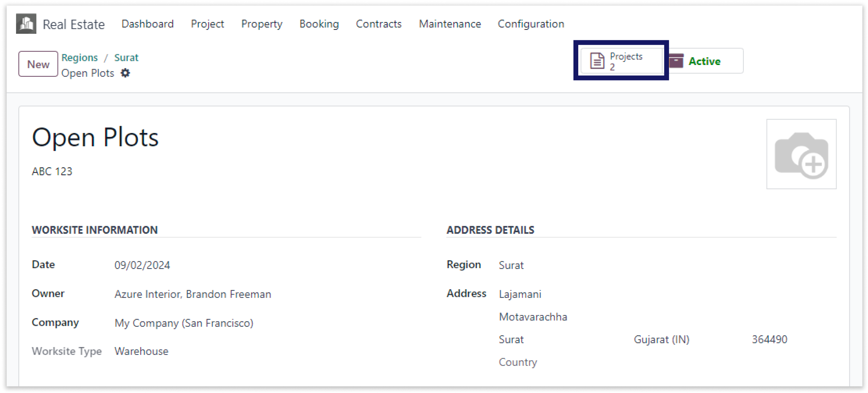Click Company value My Company (San Francisco)
Viewport: 868px width, 393px height.
coord(184,323)
